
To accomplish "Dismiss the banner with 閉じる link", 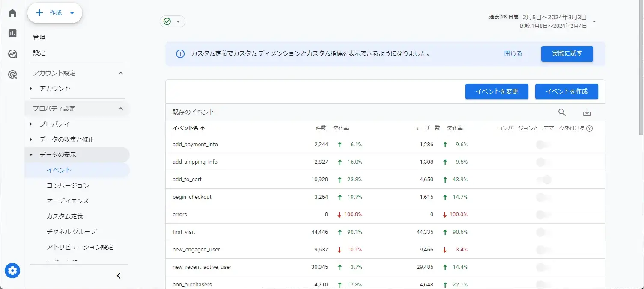I will [x=512, y=53].
